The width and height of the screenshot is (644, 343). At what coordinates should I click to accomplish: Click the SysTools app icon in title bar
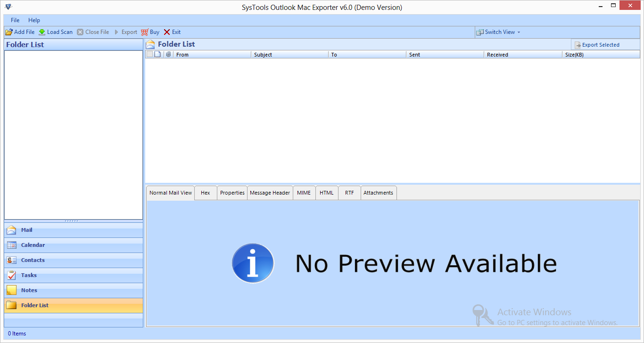pyautogui.click(x=8, y=7)
